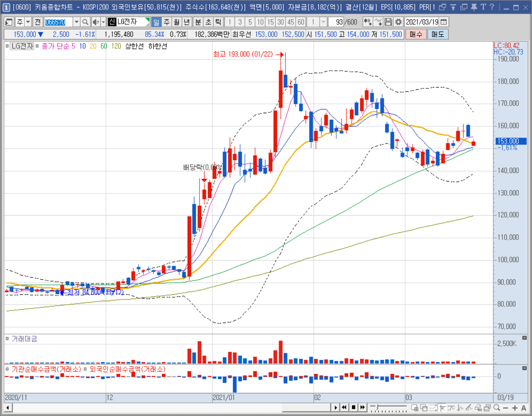Image resolution: width=532 pixels, height=416 pixels.
Task: Open the 주 chart type dropdown
Action: point(28,22)
